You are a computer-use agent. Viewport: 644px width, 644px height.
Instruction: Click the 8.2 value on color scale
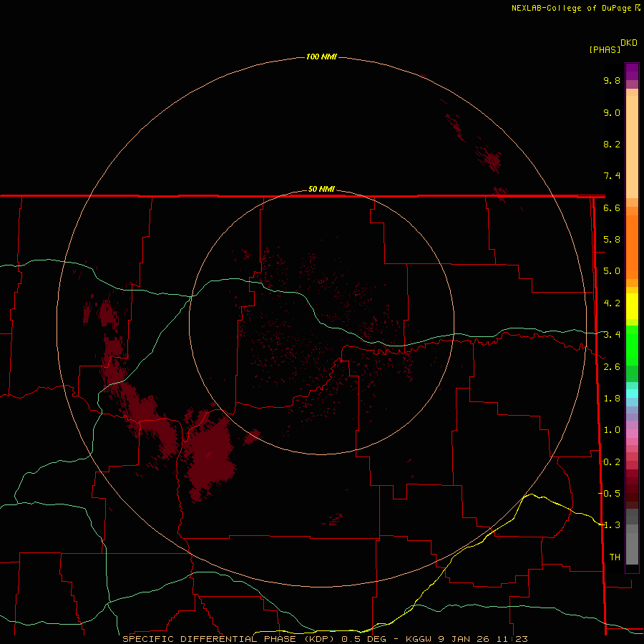pos(612,144)
